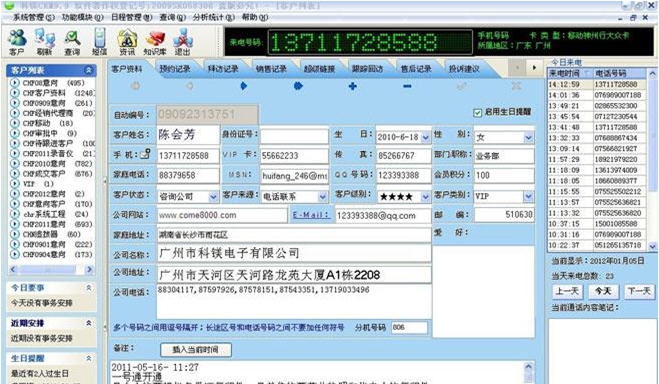This screenshot has height=384, width=659.
Task: Click arrow icon beside VIP list row
Action: pyautogui.click(x=15, y=184)
